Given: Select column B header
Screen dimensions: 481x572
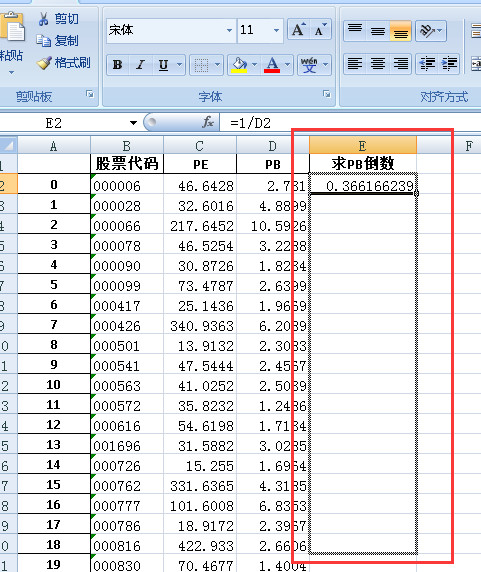Looking at the screenshot, I should coord(127,146).
